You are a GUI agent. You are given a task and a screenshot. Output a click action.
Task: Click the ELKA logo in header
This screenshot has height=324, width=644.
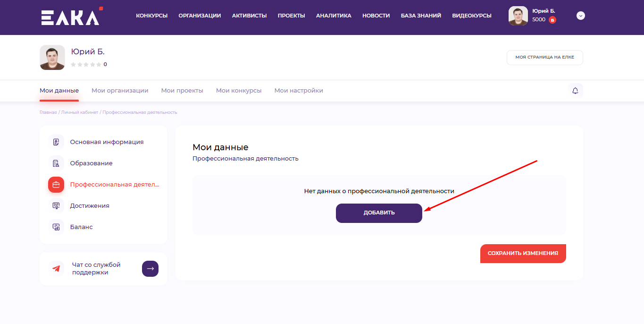click(x=71, y=17)
